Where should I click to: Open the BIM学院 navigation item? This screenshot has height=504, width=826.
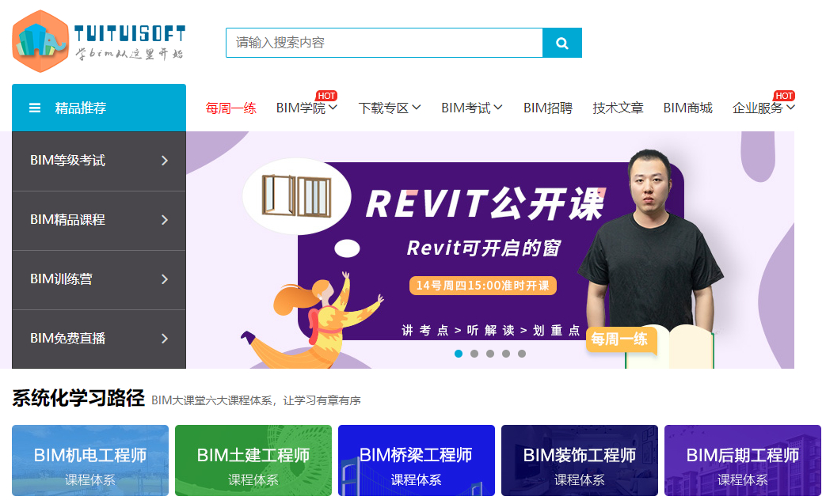(x=301, y=108)
